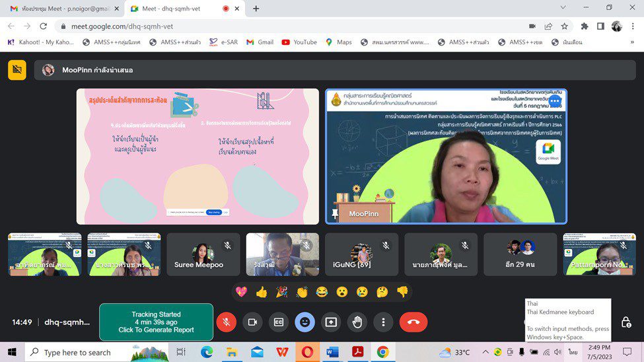This screenshot has height=362, width=644.
Task: Open the host controls lock icon
Action: tap(626, 322)
